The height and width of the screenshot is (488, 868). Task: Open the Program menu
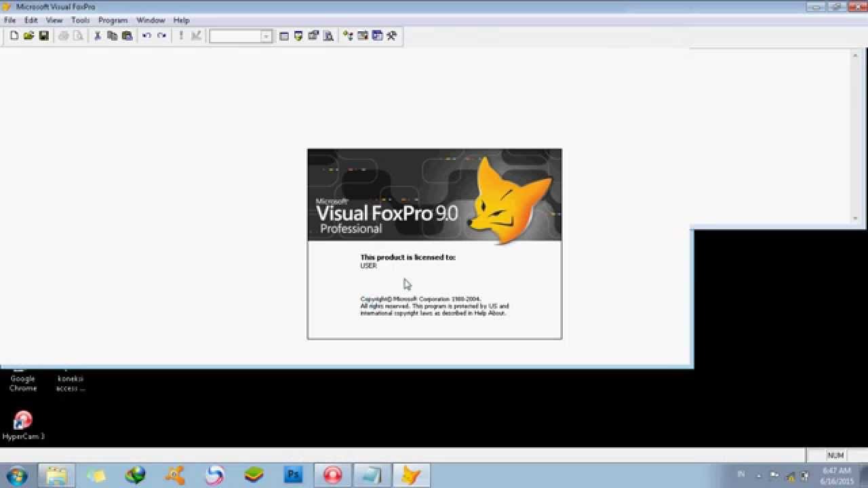point(113,20)
